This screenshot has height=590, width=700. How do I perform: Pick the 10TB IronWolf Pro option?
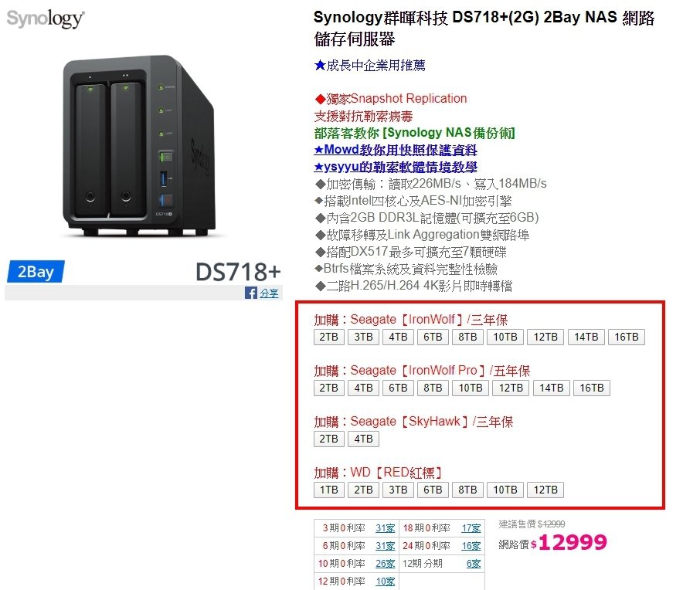point(471,388)
